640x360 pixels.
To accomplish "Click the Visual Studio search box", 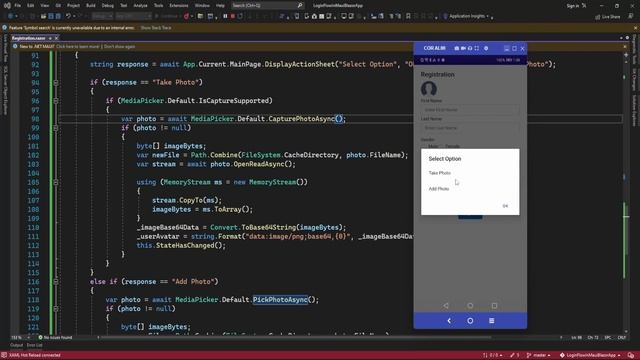I will (x=267, y=6).
